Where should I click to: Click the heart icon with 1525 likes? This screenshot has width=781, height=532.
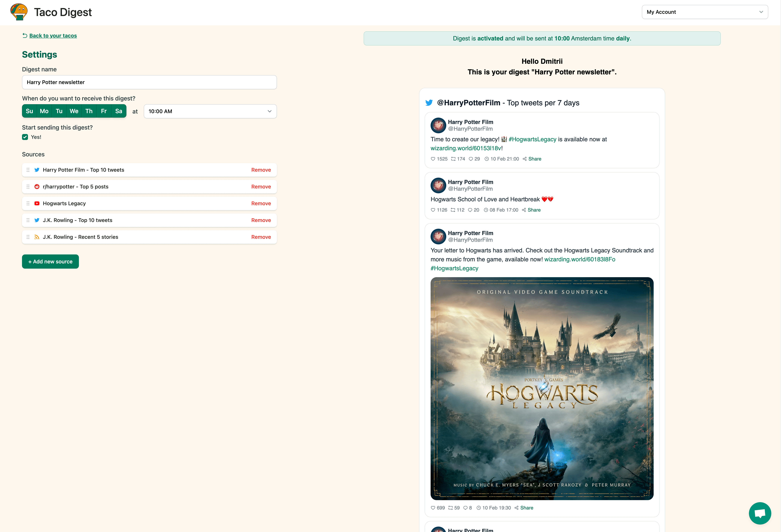pyautogui.click(x=433, y=159)
